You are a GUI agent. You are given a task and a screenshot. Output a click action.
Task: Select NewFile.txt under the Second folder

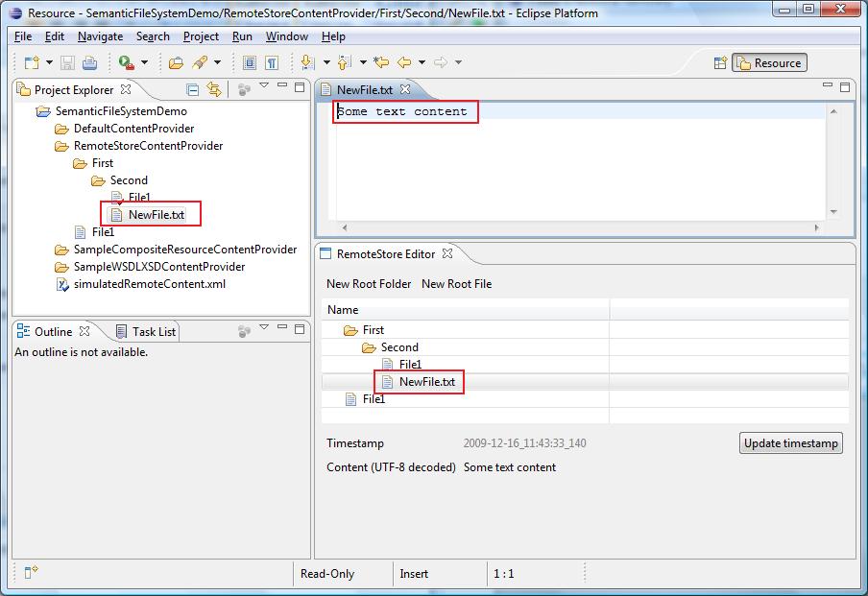[x=156, y=213]
